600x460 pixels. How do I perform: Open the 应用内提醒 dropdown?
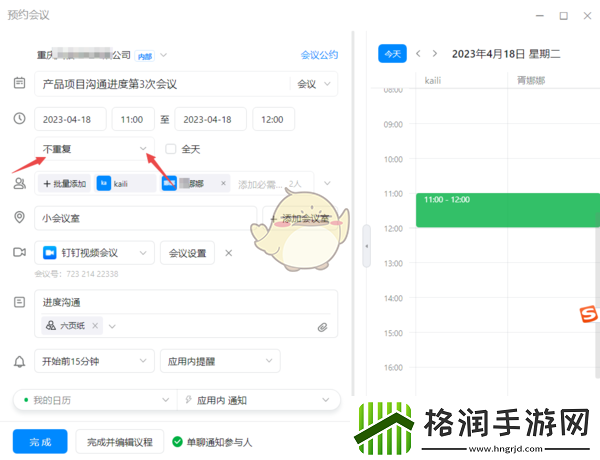point(220,361)
